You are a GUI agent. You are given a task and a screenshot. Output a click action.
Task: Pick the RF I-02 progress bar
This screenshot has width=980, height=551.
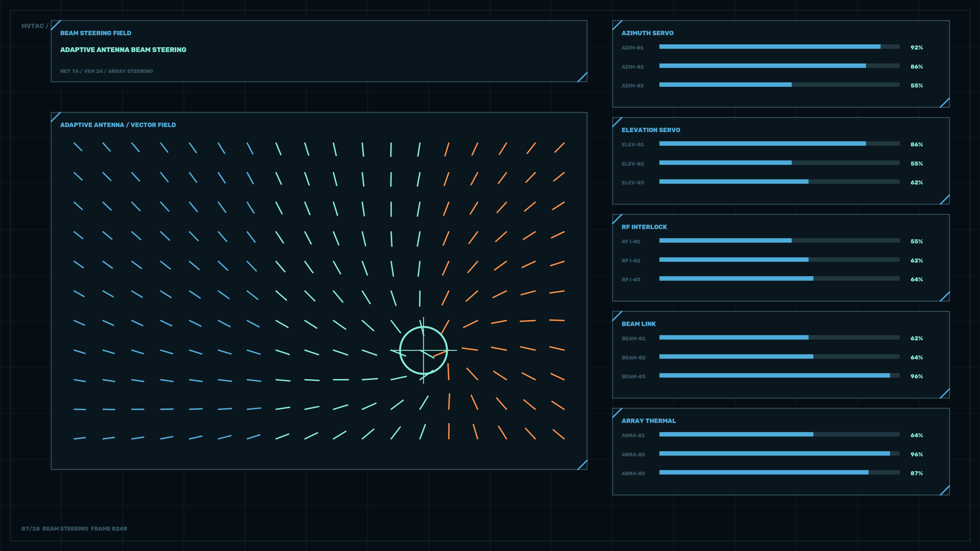click(x=779, y=260)
